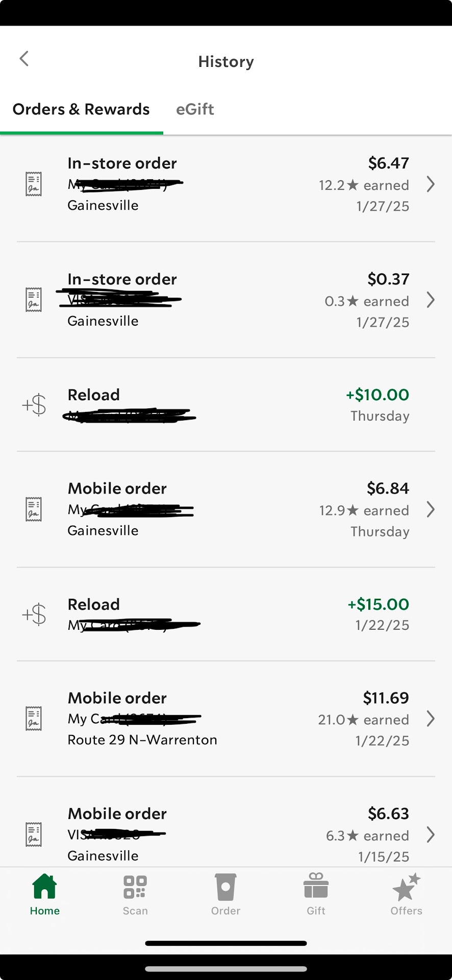Viewport: 452px width, 980px height.
Task: Tap the back arrow in History header
Action: [24, 59]
